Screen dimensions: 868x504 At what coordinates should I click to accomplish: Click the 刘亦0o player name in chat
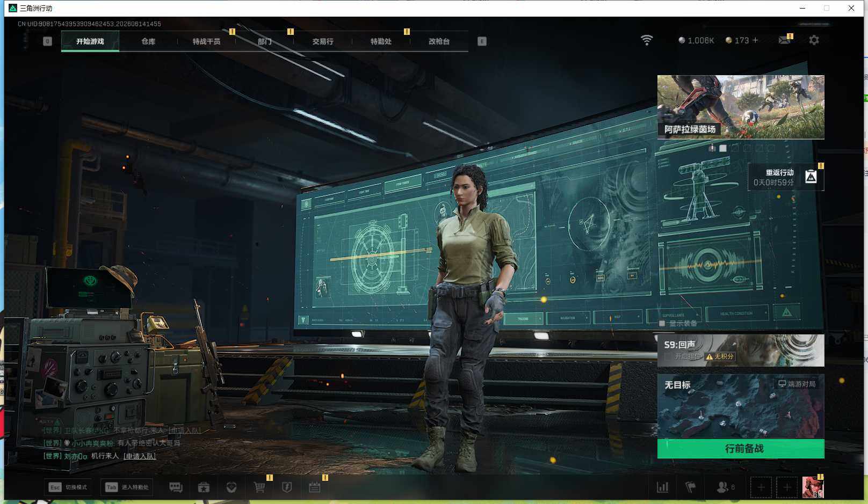click(x=75, y=456)
